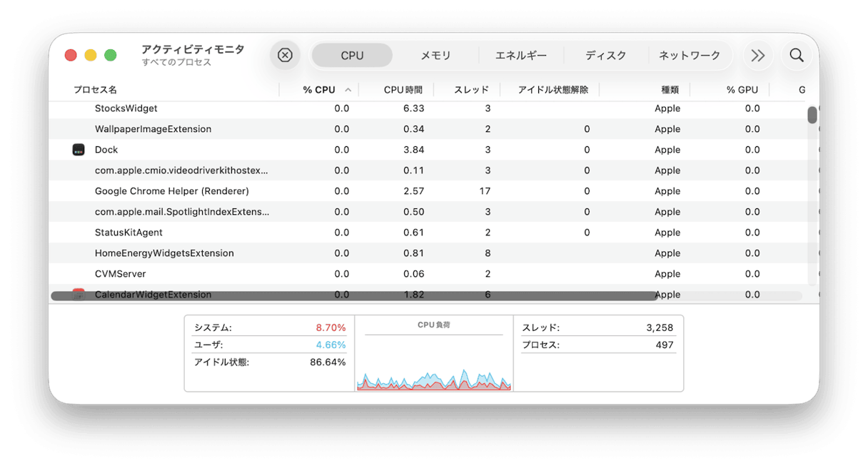Click the すべてのプロセス subtitle
The height and width of the screenshot is (468, 868).
point(176,63)
